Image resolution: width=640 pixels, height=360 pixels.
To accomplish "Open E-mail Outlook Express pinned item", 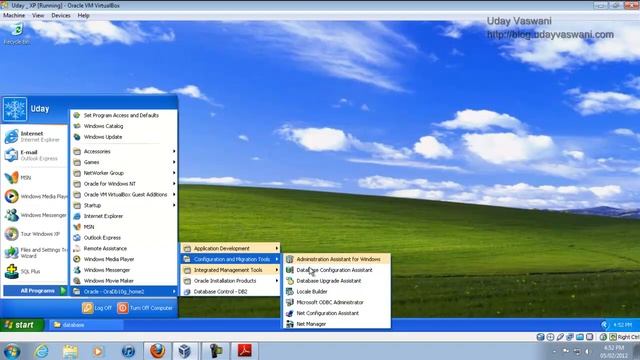I will 34,155.
